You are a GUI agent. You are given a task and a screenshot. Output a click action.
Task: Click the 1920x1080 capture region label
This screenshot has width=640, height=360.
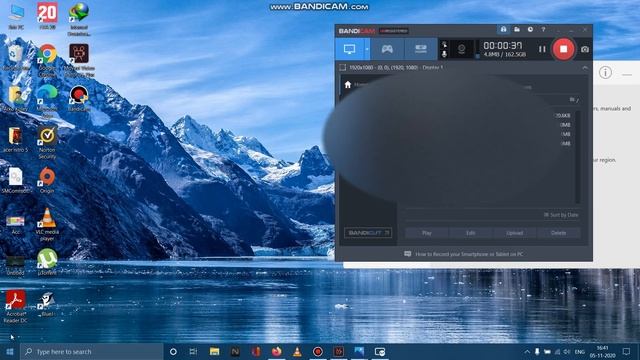click(396, 67)
